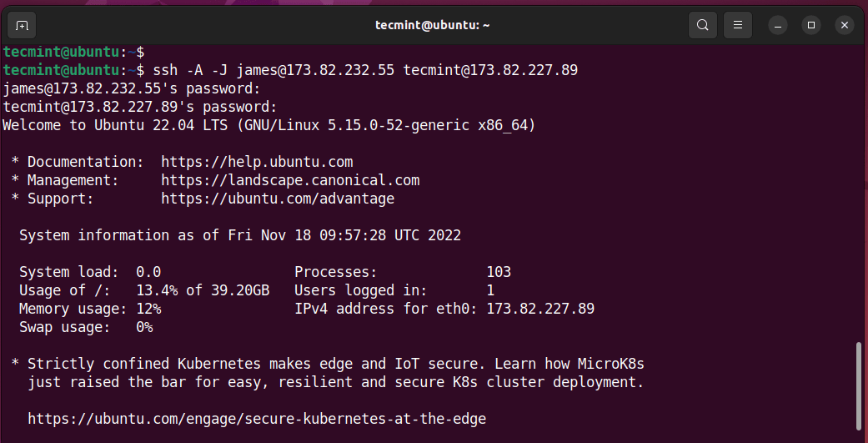
Task: Open the hamburger menu
Action: pyautogui.click(x=738, y=25)
